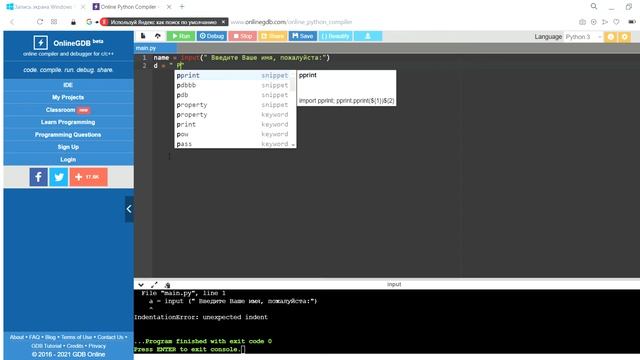The width and height of the screenshot is (640, 360).
Task: Open the Credits footer link
Action: (75, 346)
